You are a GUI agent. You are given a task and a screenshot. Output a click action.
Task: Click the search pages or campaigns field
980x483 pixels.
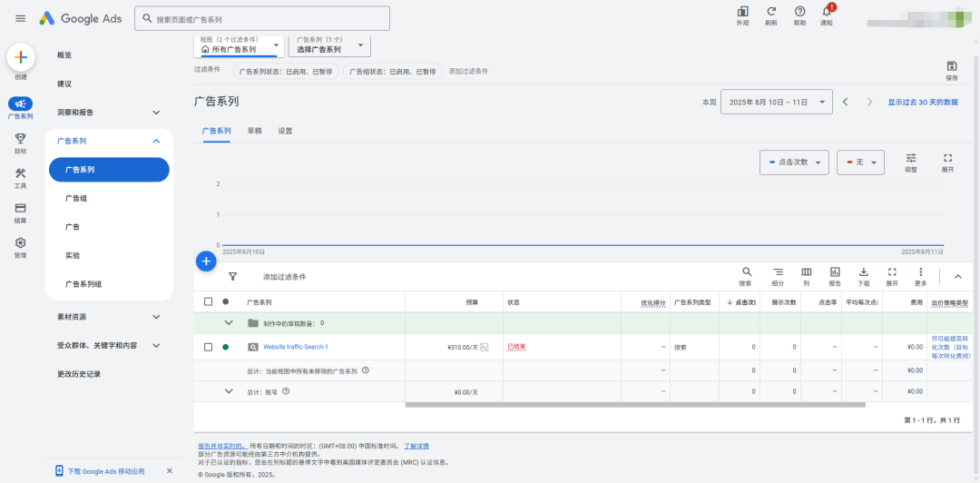pyautogui.click(x=262, y=19)
